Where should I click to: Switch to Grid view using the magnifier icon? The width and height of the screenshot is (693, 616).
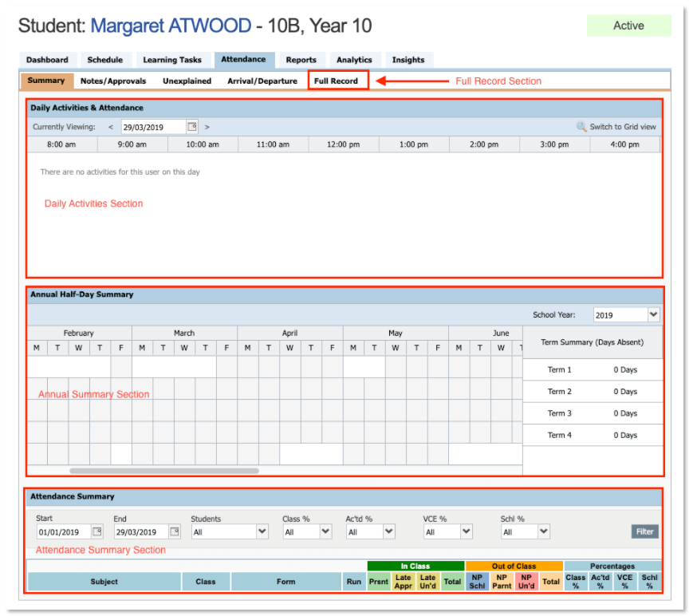coord(581,127)
